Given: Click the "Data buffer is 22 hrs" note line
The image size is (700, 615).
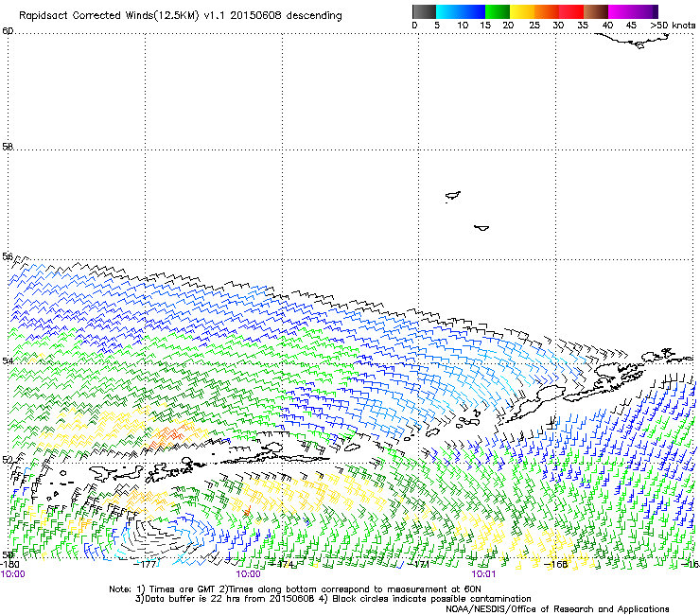Looking at the screenshot, I should (x=333, y=599).
